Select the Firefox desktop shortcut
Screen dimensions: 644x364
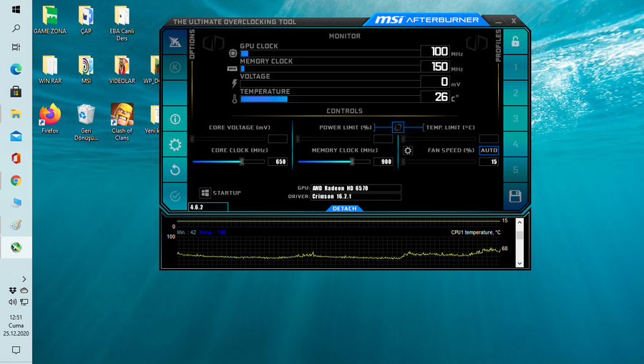49,119
